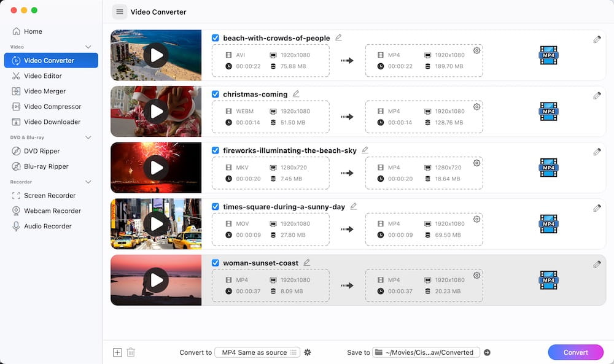Open the Convert to MP4 Same as source dropdown
Screen dimensions: 614x364
[257, 352]
